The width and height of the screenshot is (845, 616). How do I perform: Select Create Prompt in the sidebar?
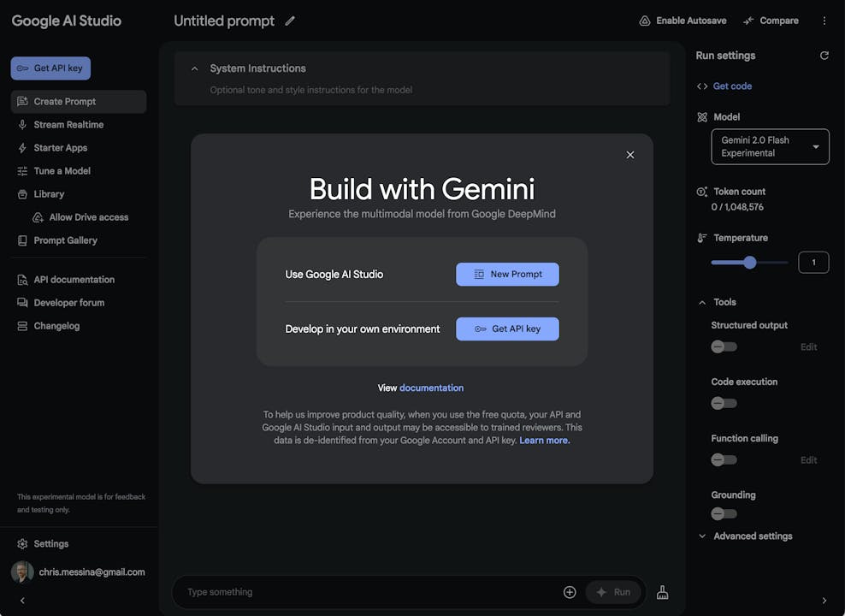pos(78,102)
